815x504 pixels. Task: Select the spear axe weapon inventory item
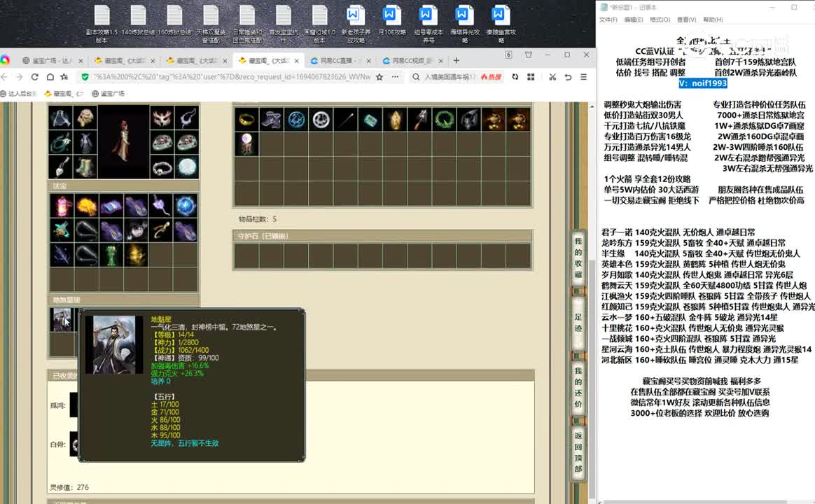click(419, 120)
